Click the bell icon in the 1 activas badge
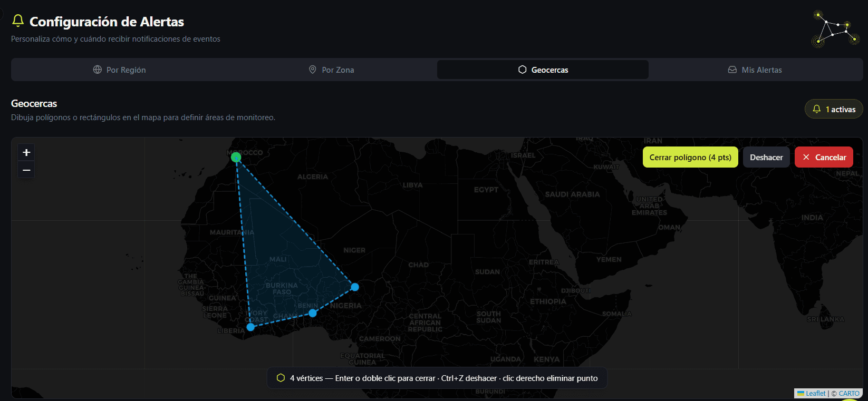This screenshot has width=868, height=401. tap(817, 109)
